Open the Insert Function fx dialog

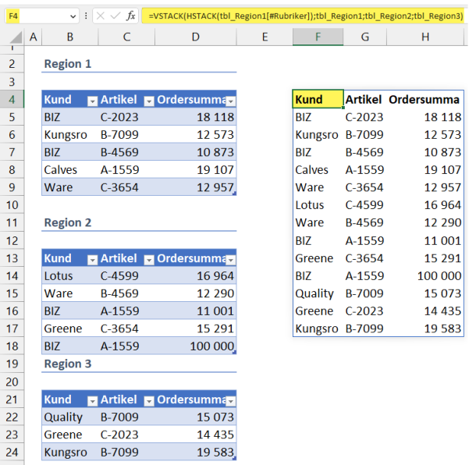point(130,16)
